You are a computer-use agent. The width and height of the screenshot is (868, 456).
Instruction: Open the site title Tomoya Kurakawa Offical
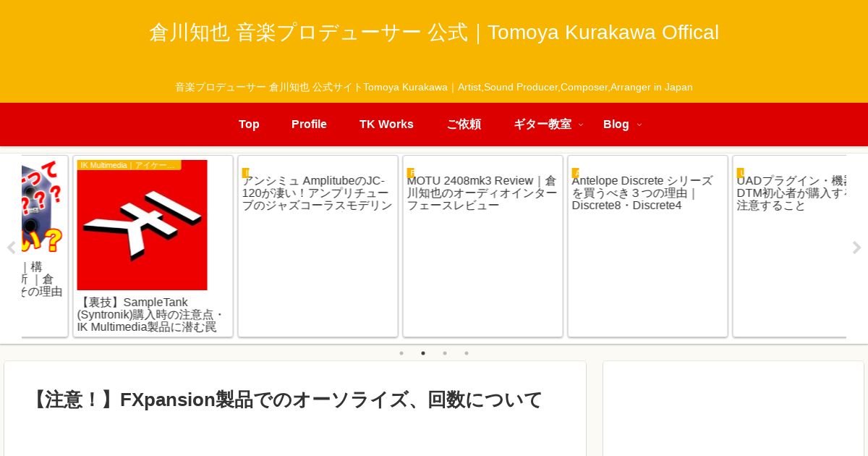[x=434, y=33]
